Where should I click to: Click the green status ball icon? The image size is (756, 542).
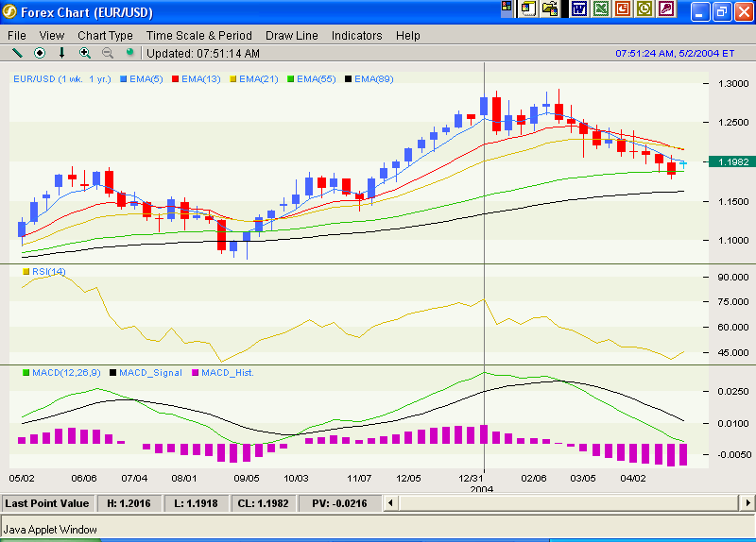pyautogui.click(x=129, y=53)
